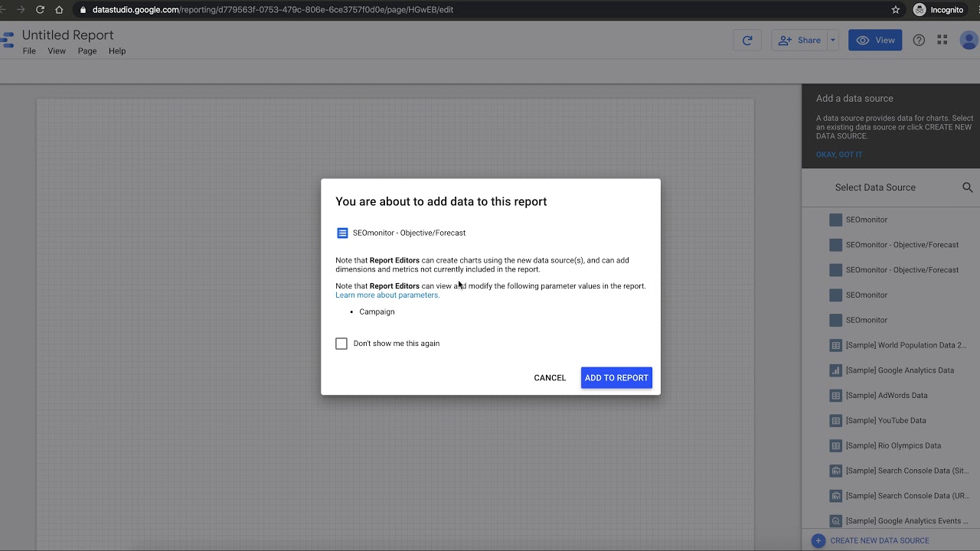Click the Data Studio logo icon
Viewport: 980px width, 551px height.
8,41
